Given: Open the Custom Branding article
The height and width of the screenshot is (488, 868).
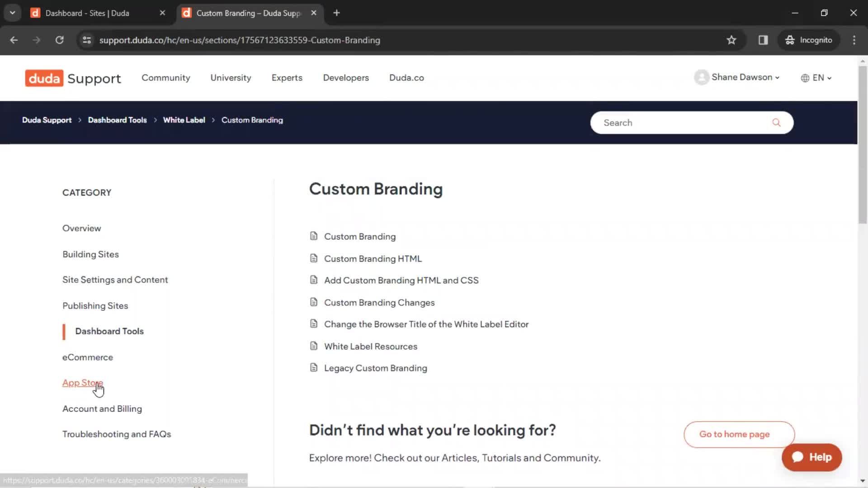Looking at the screenshot, I should (360, 236).
